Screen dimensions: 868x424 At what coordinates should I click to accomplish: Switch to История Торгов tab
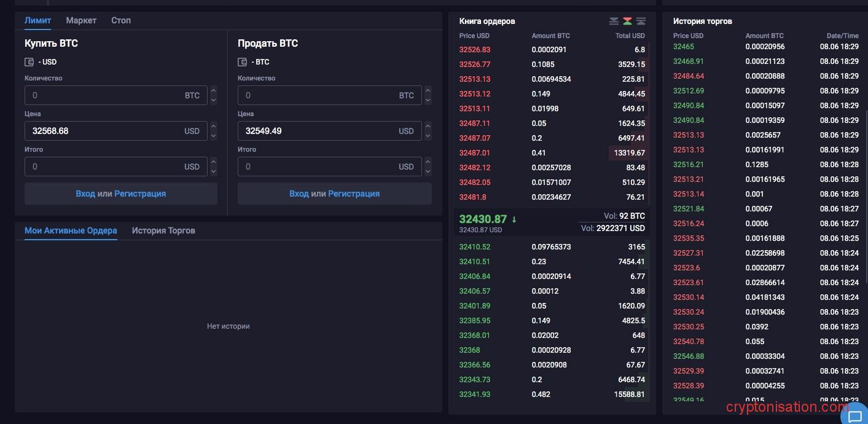click(163, 230)
